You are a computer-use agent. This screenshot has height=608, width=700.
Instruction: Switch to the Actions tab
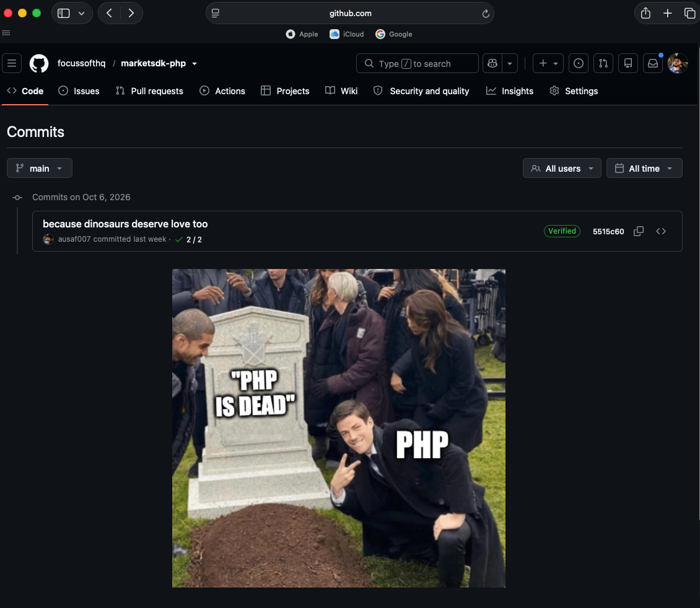pos(222,91)
